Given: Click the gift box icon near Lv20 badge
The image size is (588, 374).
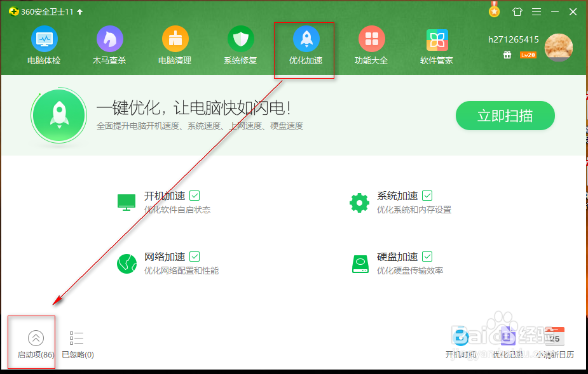Looking at the screenshot, I should (x=507, y=55).
